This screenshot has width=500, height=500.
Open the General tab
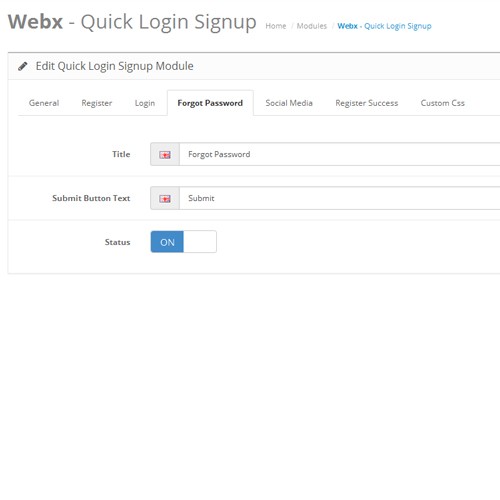click(x=44, y=103)
